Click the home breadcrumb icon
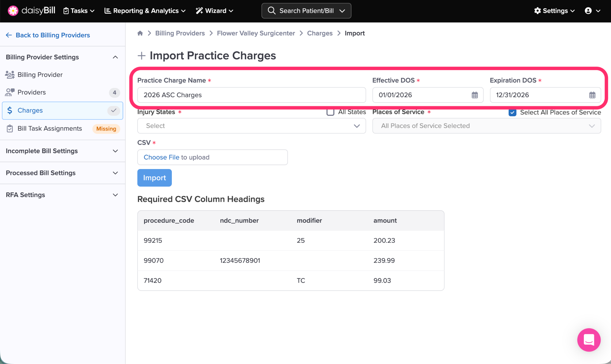This screenshot has width=611, height=364. (140, 33)
